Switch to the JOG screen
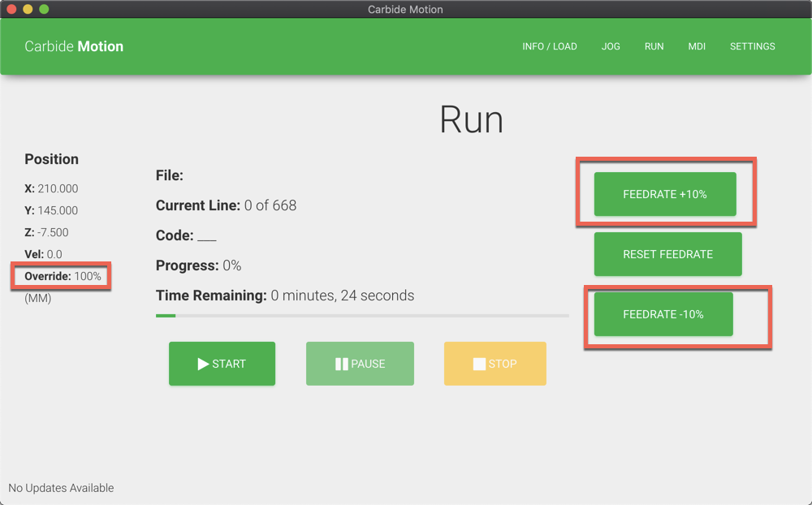Viewport: 812px width, 505px height. [611, 46]
